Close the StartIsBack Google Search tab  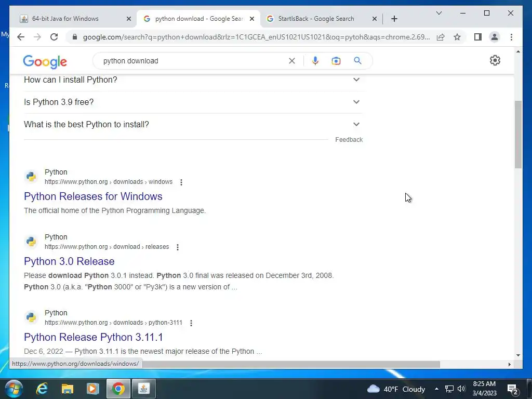[x=374, y=19]
